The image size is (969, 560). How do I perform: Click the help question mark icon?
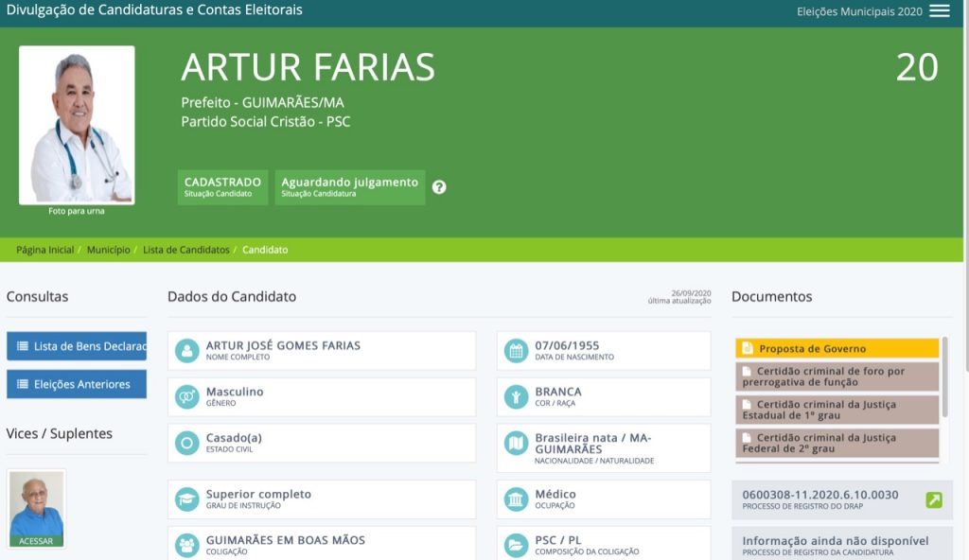[439, 187]
